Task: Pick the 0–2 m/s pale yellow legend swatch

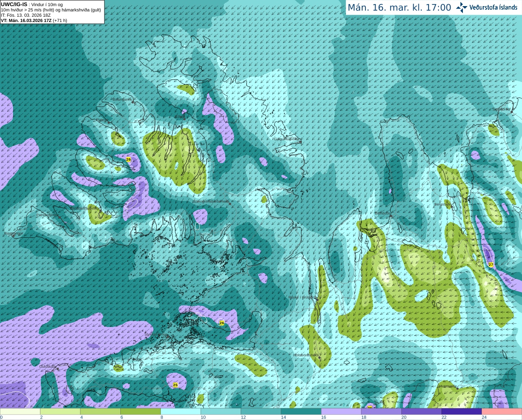Action: click(20, 411)
